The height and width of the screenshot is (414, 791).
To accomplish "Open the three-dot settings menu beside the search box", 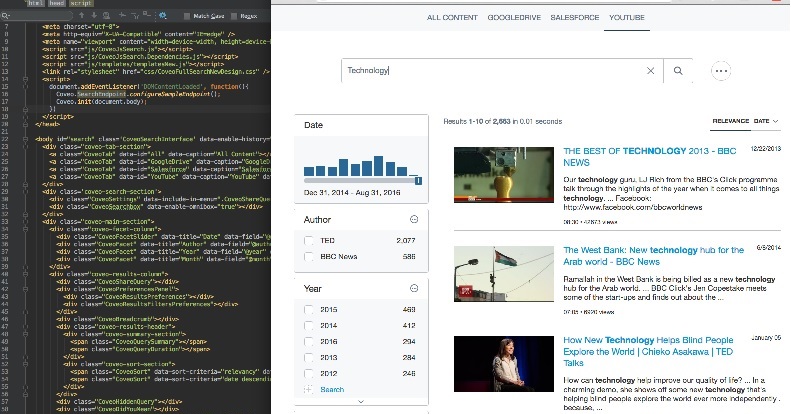I will point(721,71).
